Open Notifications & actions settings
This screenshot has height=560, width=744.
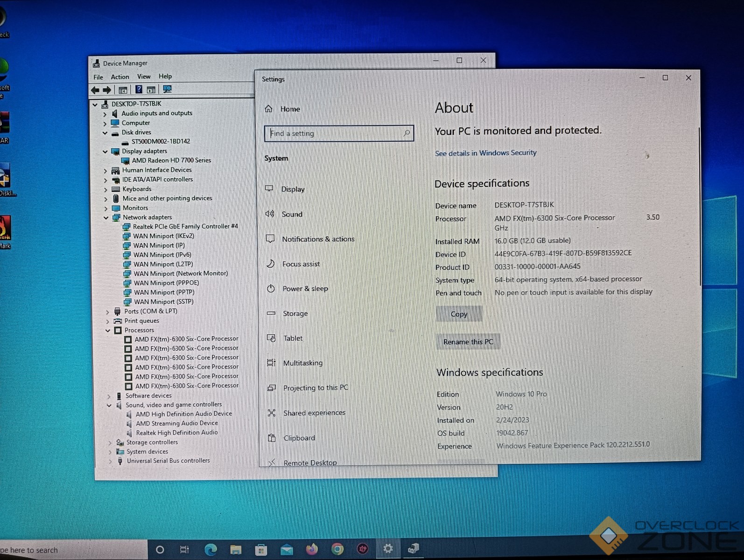[310, 239]
